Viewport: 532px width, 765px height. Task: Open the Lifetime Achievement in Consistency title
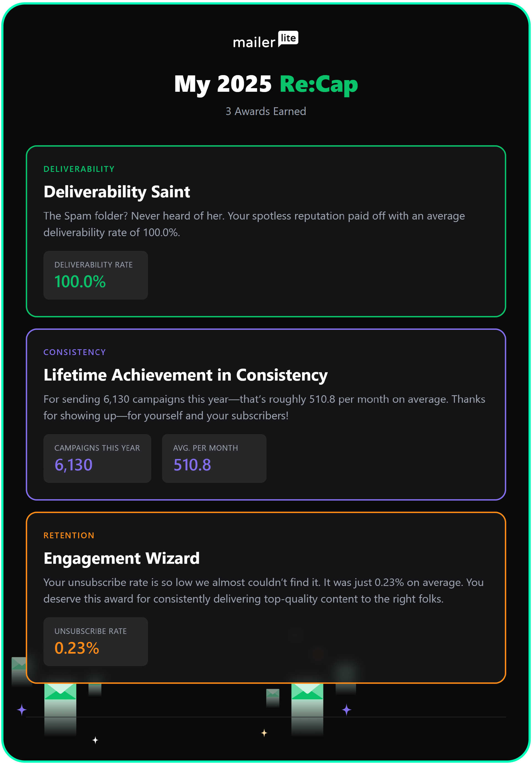(186, 375)
